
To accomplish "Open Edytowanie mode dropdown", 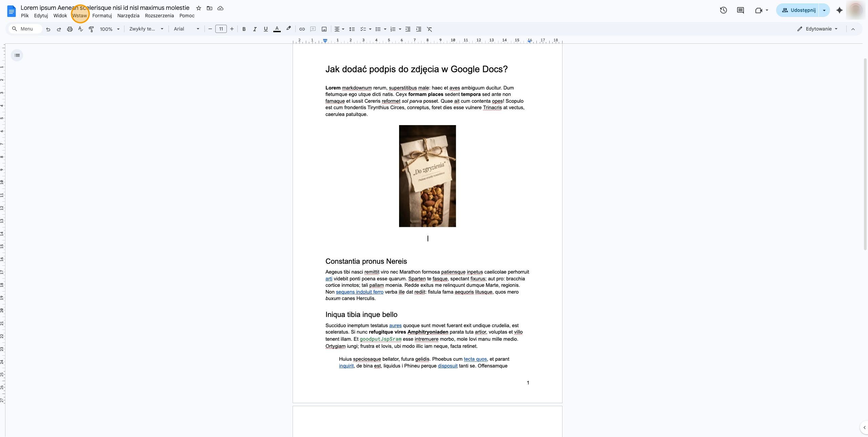I will pos(817,29).
